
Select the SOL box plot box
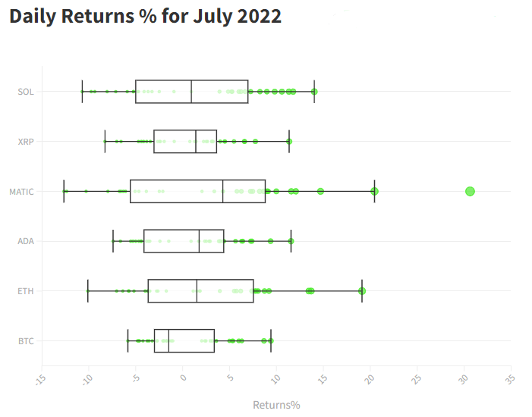192,92
